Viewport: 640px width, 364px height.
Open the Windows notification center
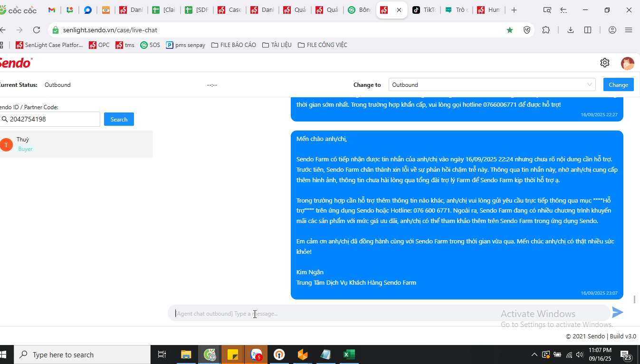tap(626, 355)
